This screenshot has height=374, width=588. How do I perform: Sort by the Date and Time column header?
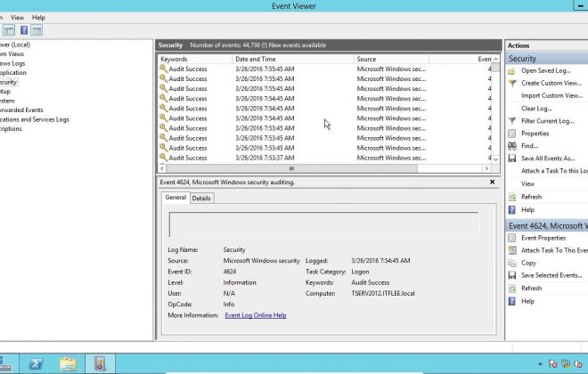(293, 59)
